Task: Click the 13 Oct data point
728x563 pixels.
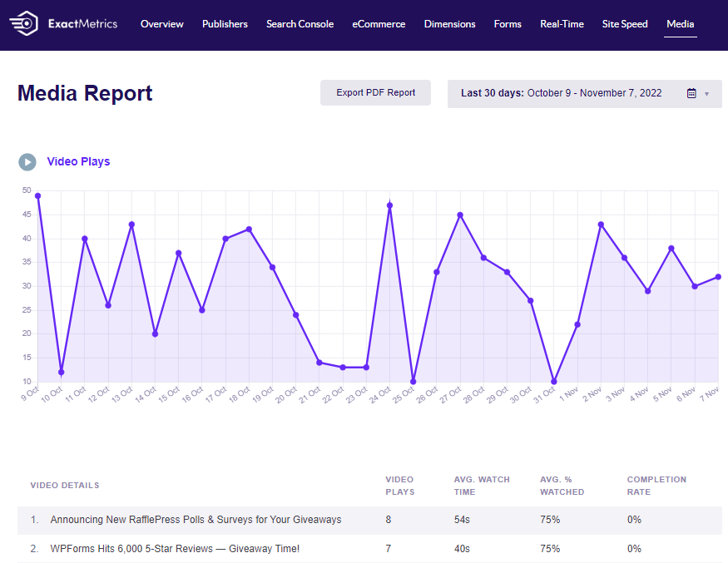Action: (x=131, y=225)
